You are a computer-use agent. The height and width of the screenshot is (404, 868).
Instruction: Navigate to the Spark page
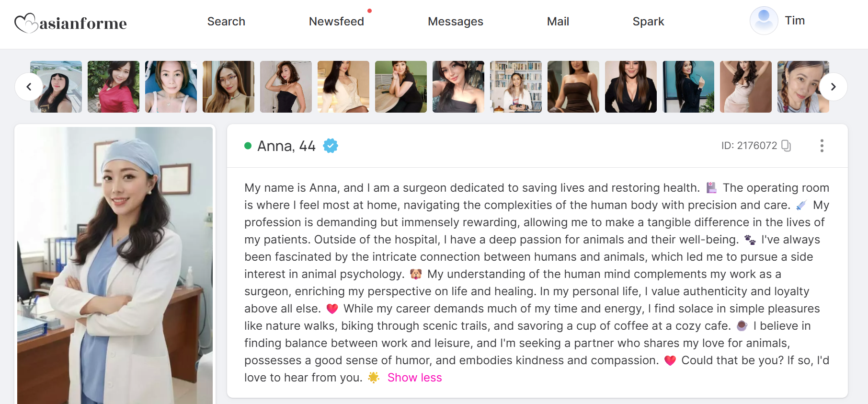pos(648,22)
